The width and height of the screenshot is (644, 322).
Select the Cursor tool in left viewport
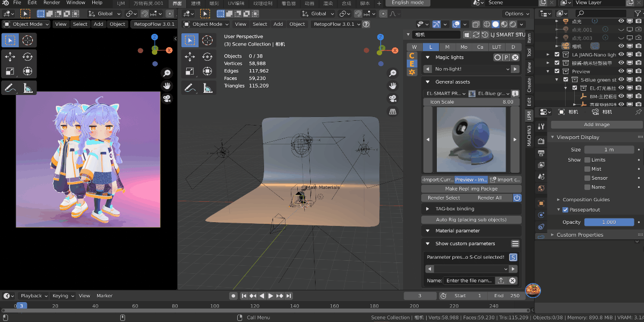(x=28, y=40)
